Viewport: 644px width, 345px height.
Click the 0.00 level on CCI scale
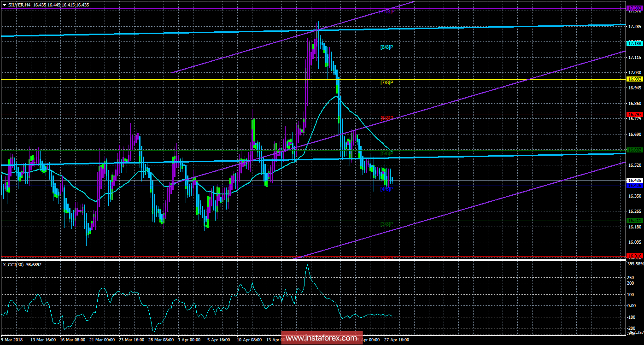point(632,306)
